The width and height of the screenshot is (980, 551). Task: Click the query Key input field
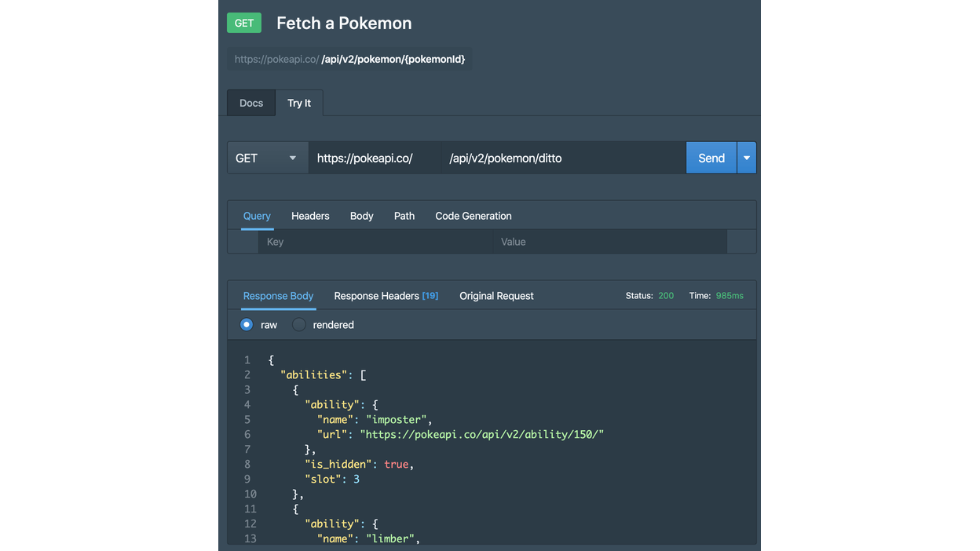pos(375,242)
